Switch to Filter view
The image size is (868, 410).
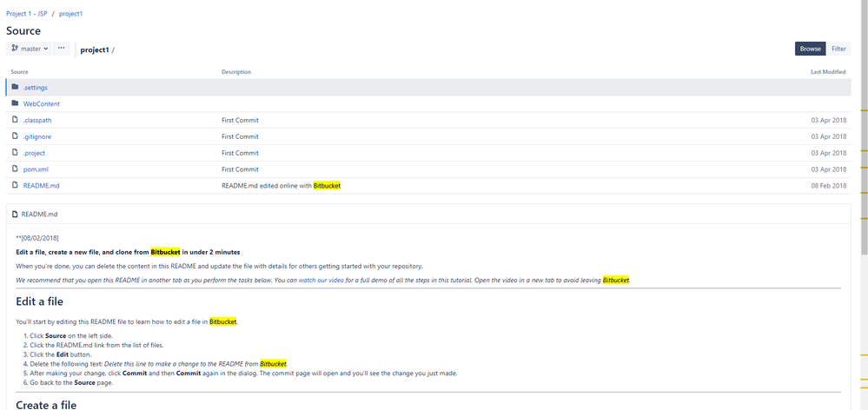pos(838,49)
